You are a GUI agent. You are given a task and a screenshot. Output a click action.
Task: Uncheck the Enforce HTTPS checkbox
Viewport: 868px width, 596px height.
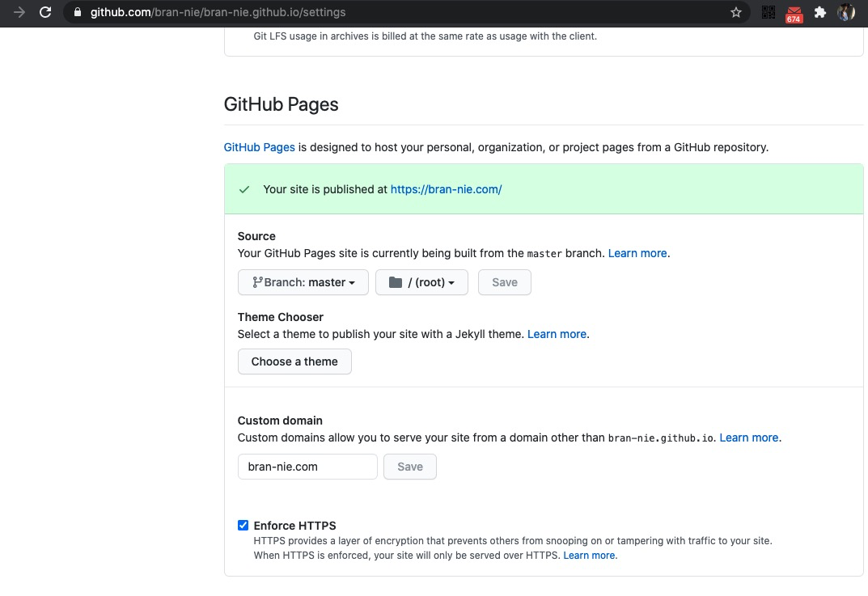243,526
